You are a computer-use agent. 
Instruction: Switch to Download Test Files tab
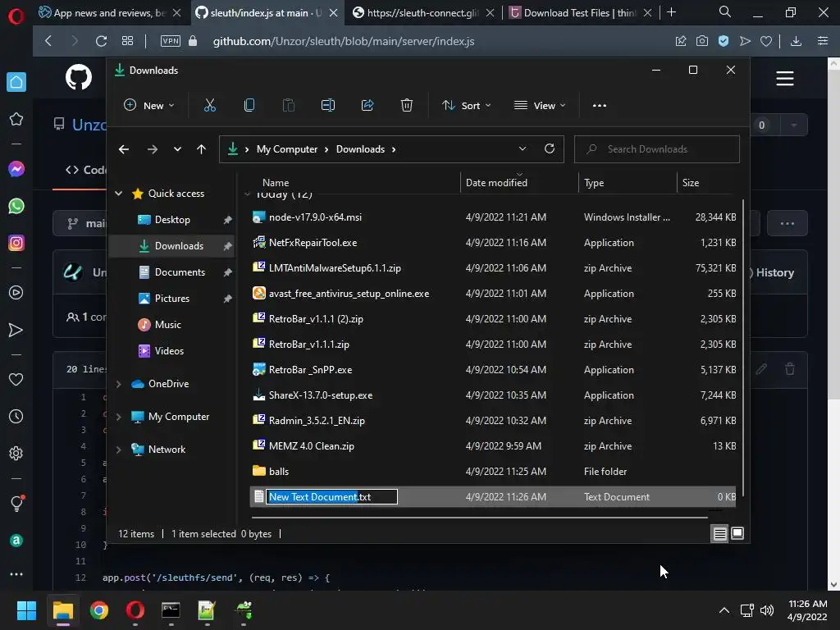tap(578, 13)
